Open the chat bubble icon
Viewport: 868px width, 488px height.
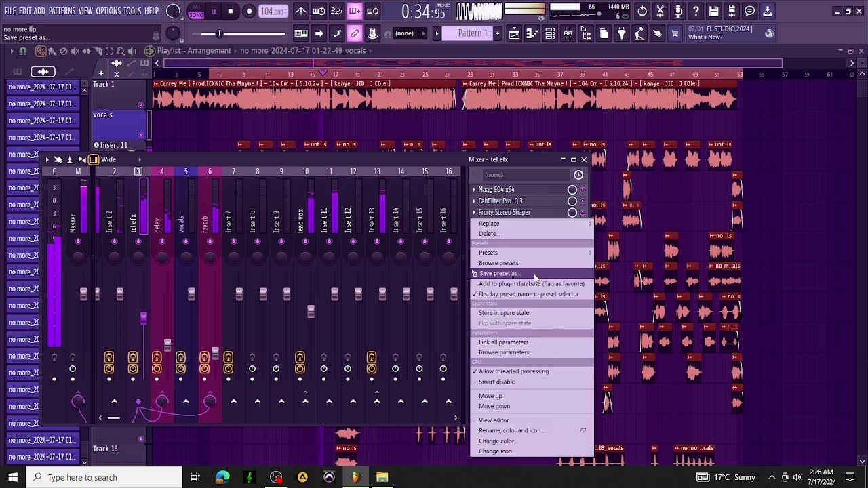click(x=749, y=11)
